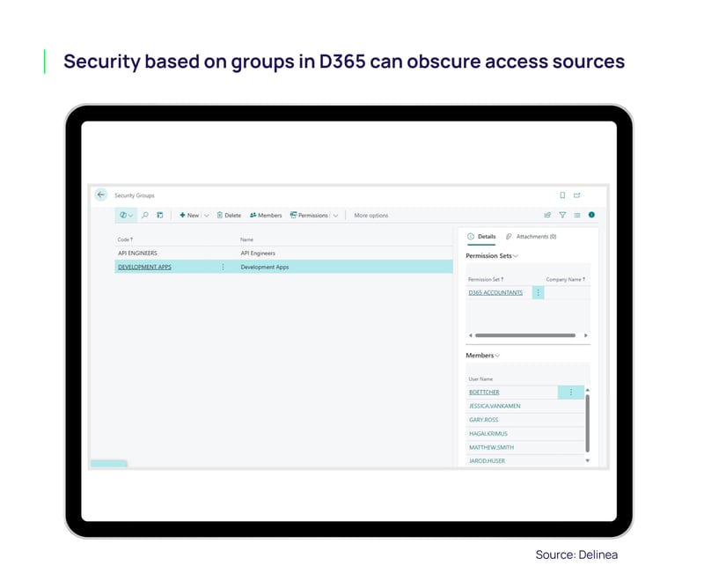Sort by the Name column header
This screenshot has height=588, width=704.
[247, 239]
